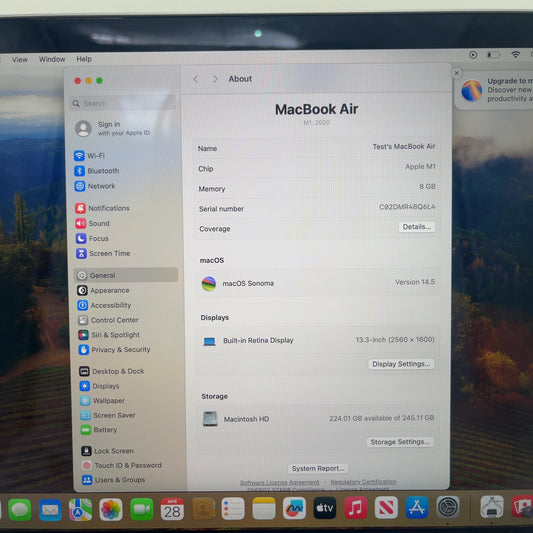533x533 pixels.
Task: Click the Macintosh HD storage row
Action: click(x=317, y=419)
